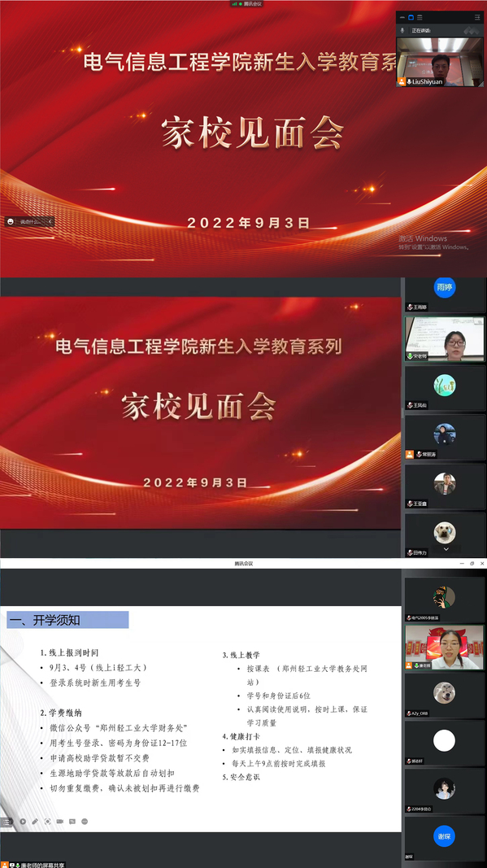Viewport: 487px width, 868px height.
Task: Collapse the chat input bar arrow
Action: coord(50,222)
